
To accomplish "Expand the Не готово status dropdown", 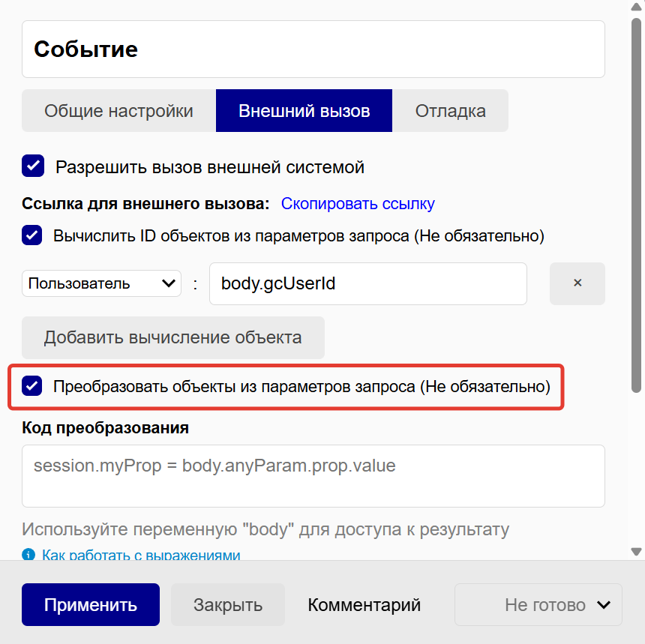I will (538, 604).
